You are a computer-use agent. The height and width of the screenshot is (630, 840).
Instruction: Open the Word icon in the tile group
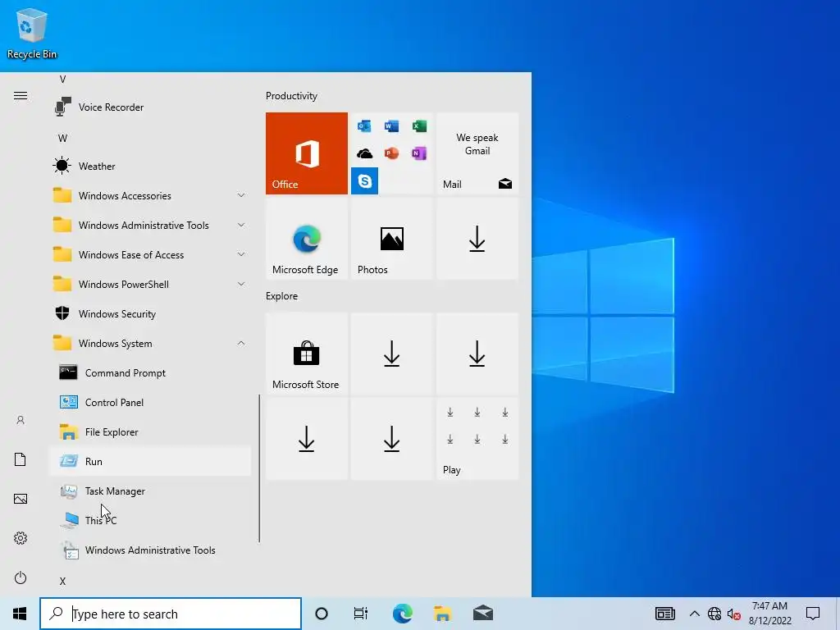(391, 126)
